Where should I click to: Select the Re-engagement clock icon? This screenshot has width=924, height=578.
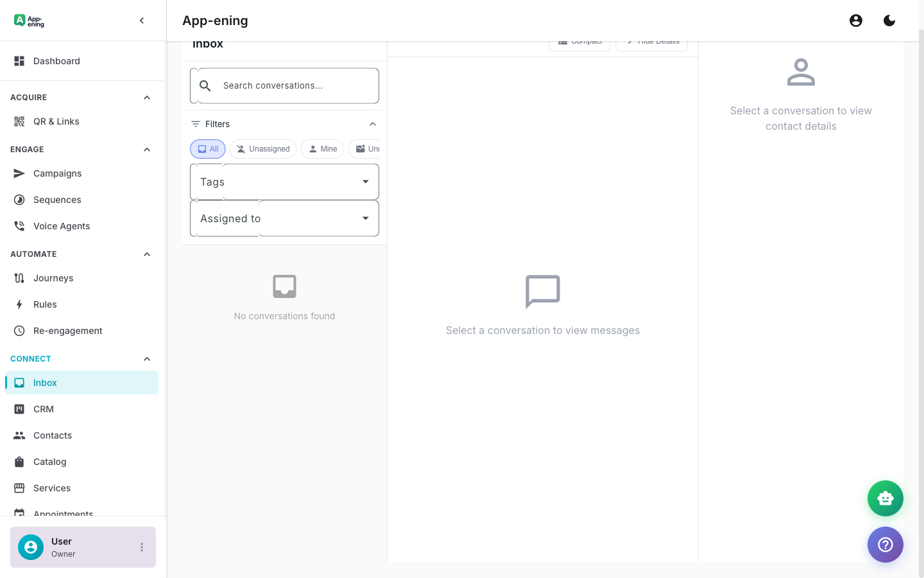pos(19,331)
